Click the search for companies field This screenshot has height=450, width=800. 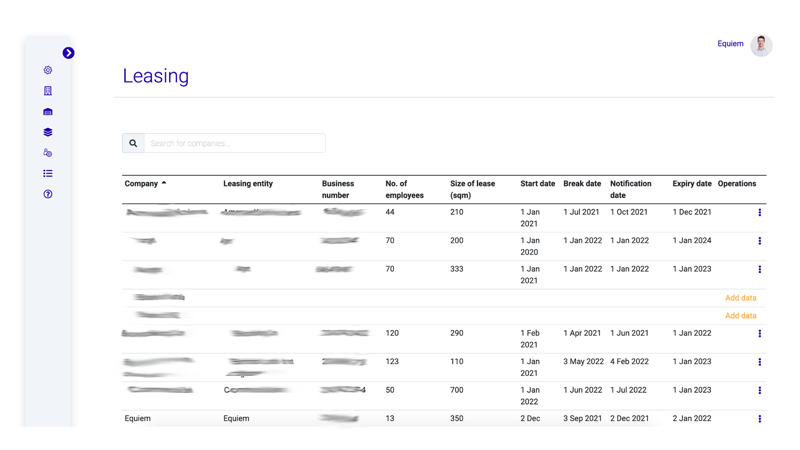coord(234,144)
